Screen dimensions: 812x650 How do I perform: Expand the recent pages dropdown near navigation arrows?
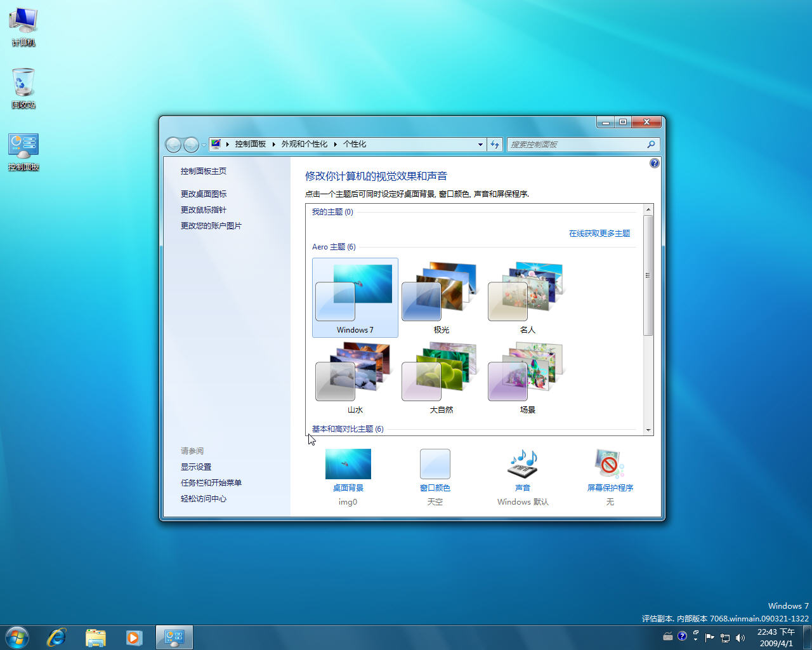(x=204, y=145)
